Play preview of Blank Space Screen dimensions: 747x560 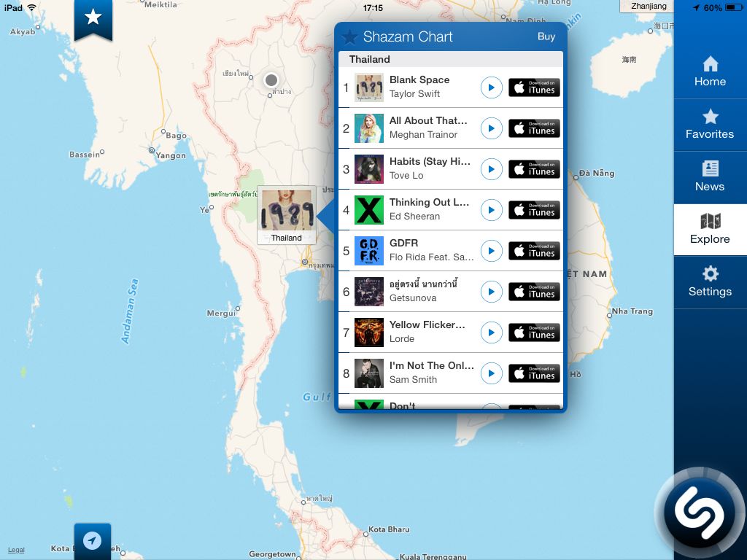pos(491,87)
